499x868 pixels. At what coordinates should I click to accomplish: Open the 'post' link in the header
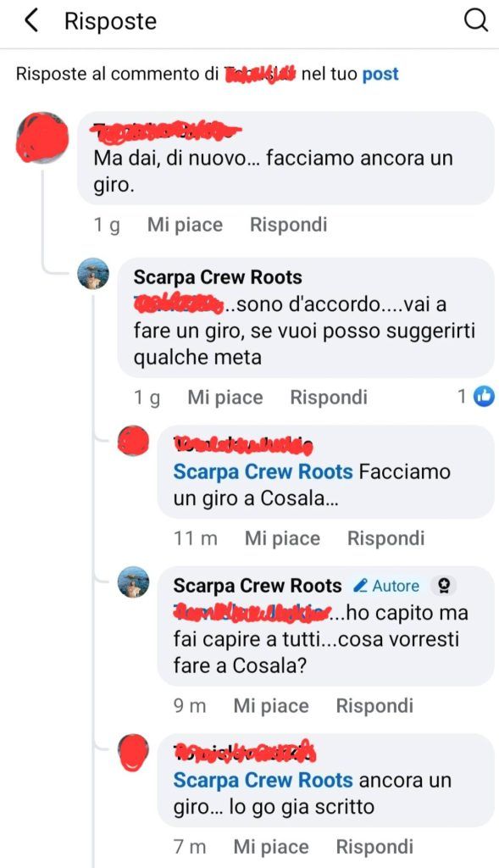pos(380,75)
